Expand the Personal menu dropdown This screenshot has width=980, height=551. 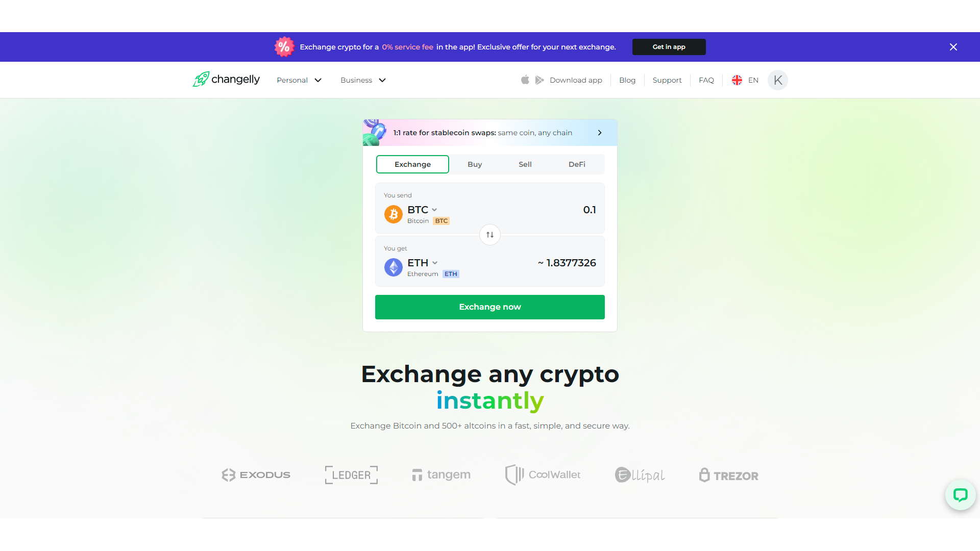pos(298,80)
